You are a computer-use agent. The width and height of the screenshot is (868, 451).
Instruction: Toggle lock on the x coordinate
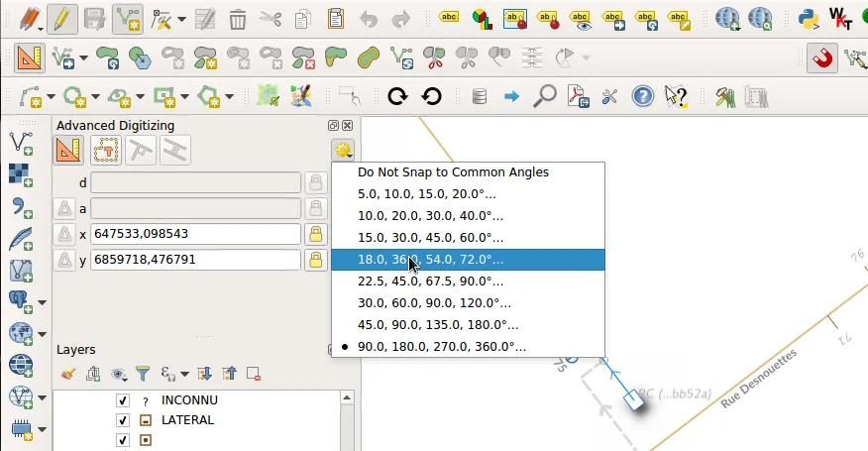point(315,234)
